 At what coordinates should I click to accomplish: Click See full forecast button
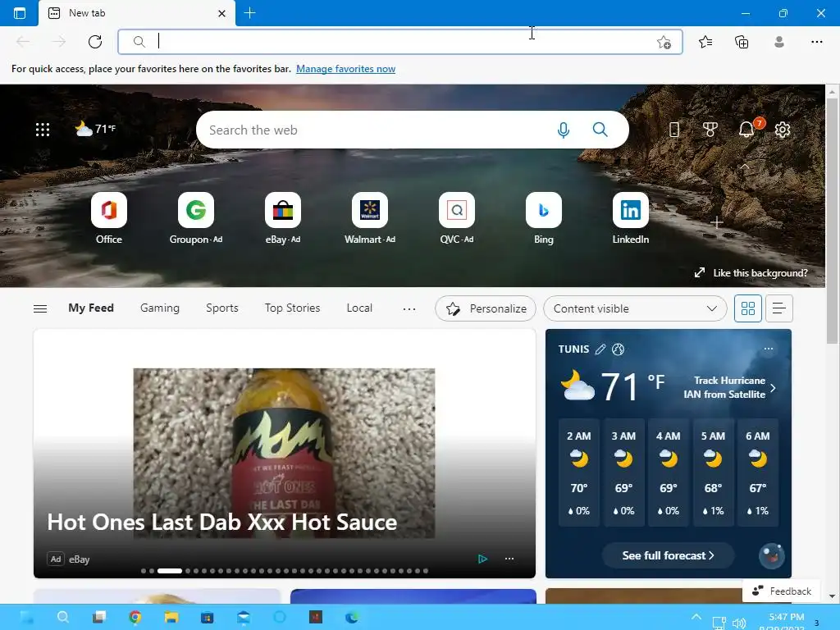point(668,555)
